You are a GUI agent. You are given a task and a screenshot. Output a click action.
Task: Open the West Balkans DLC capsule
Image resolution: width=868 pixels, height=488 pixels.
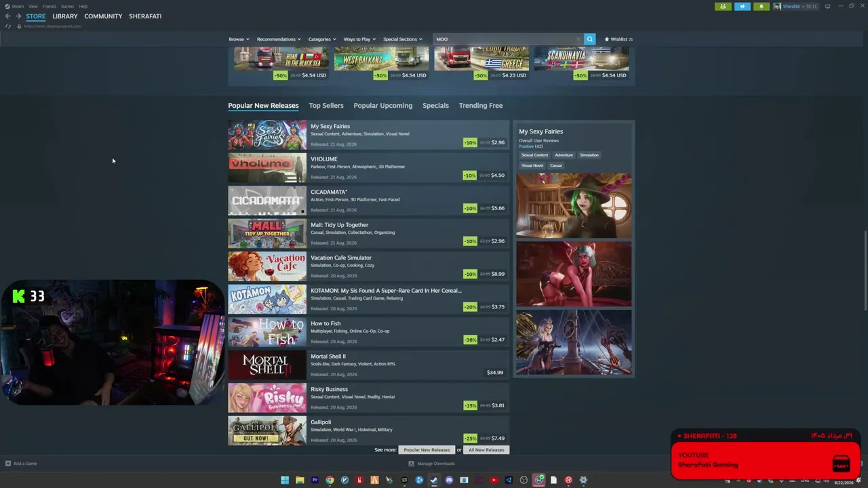[381, 64]
